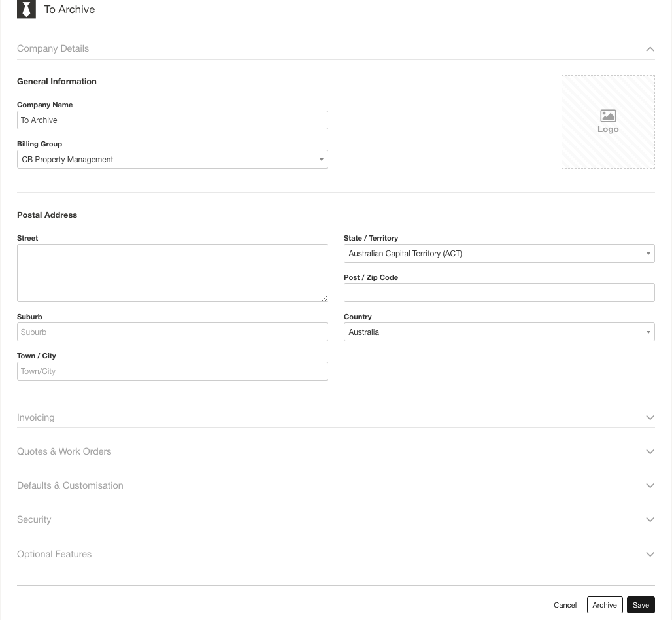The height and width of the screenshot is (620, 672).
Task: Click the Logo upload placeholder image
Action: [608, 122]
